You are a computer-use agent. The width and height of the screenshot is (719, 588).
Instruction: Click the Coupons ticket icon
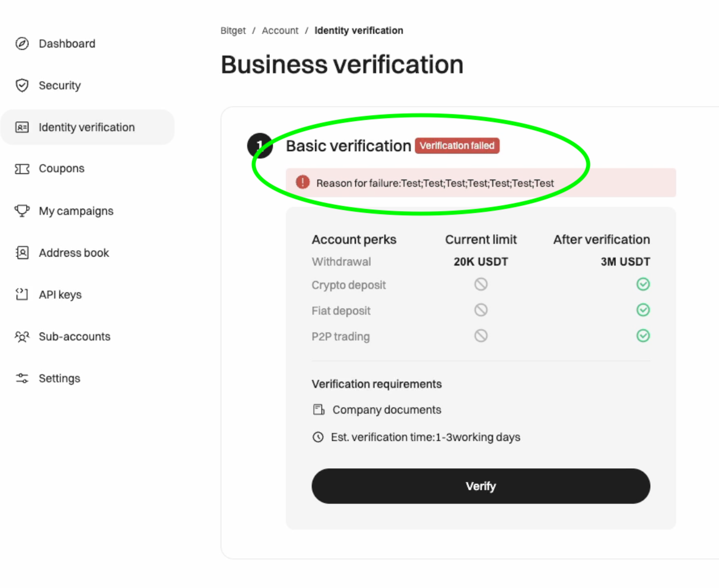click(21, 168)
